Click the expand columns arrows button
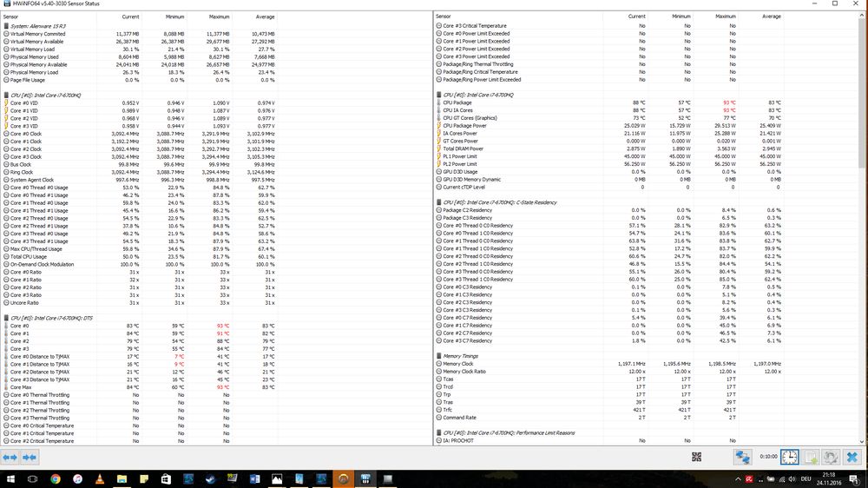Screen dimensions: 868x488 10,457
